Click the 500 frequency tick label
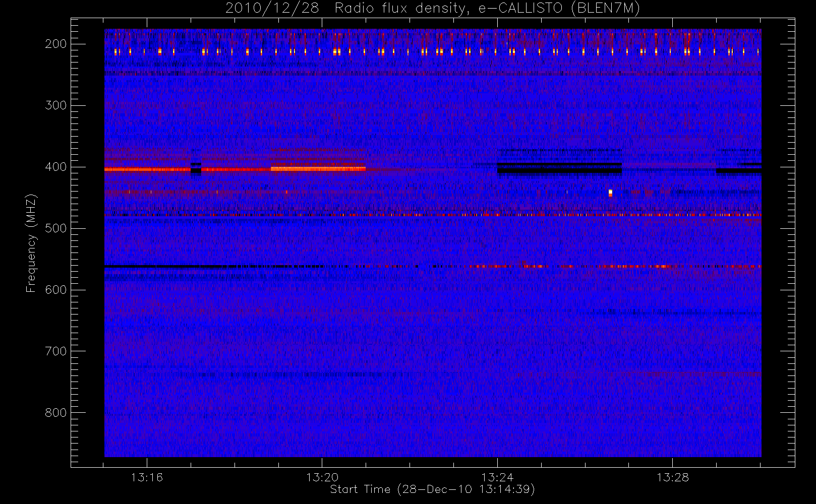This screenshot has height=504, width=816. pyautogui.click(x=55, y=228)
